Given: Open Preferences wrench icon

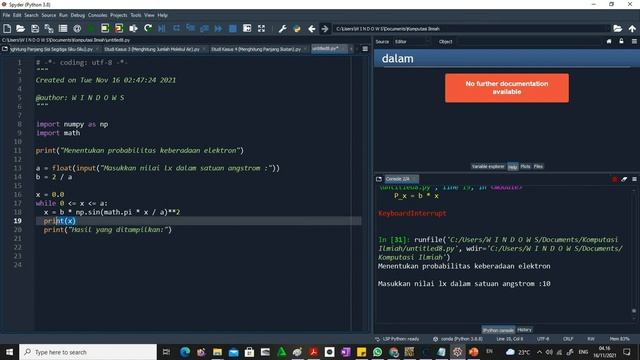Looking at the screenshot, I should click(x=282, y=29).
